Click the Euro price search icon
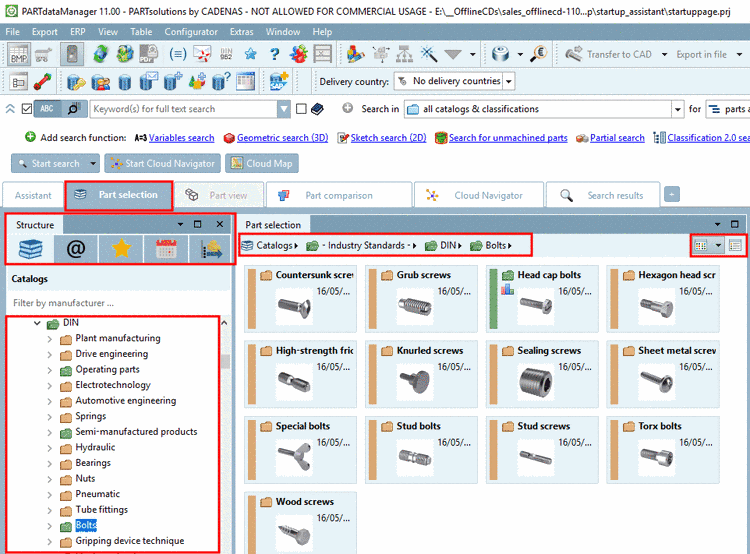The width and height of the screenshot is (750, 554). pyautogui.click(x=539, y=54)
